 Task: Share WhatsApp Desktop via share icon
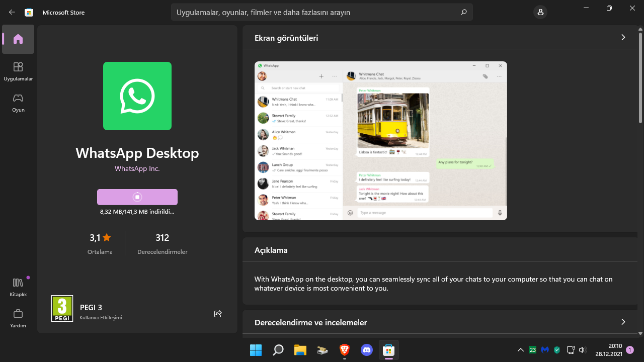218,314
